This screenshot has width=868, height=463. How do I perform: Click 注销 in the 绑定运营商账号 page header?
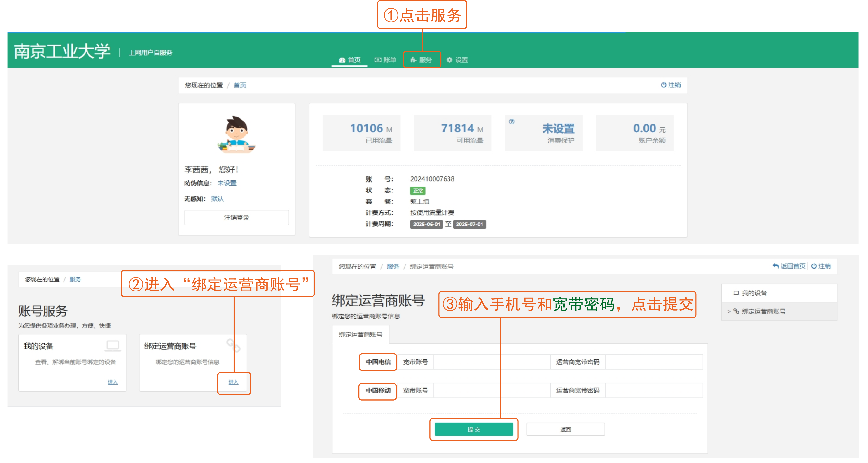tap(825, 266)
